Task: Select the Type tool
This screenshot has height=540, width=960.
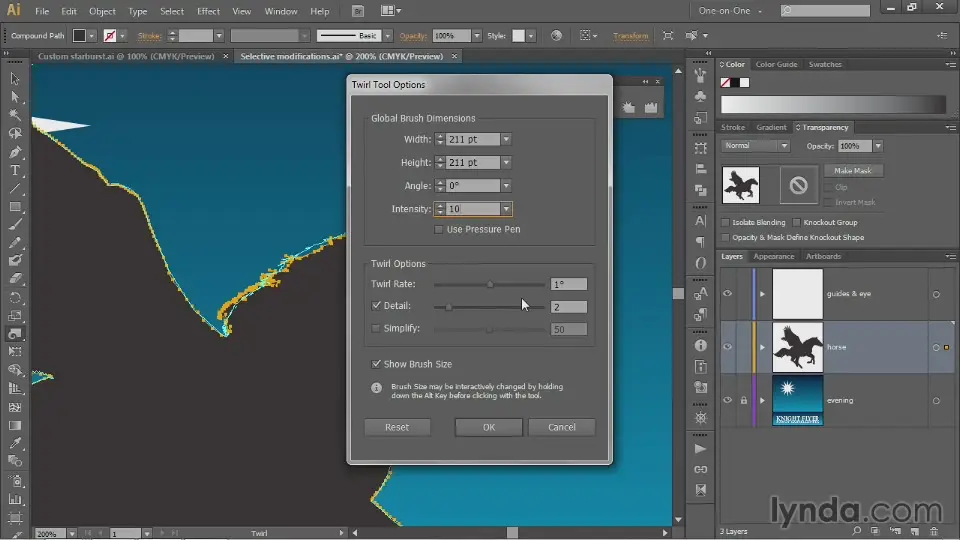Action: click(x=15, y=171)
